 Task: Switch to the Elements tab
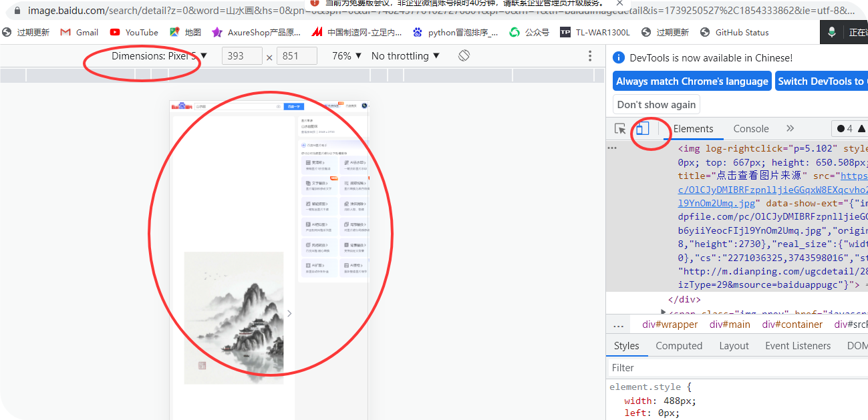coord(693,129)
